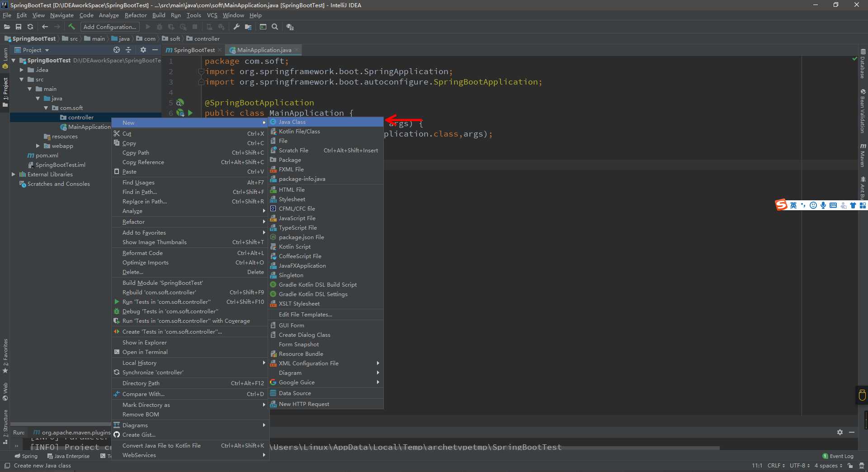Collapse the com.soft package

46,108
